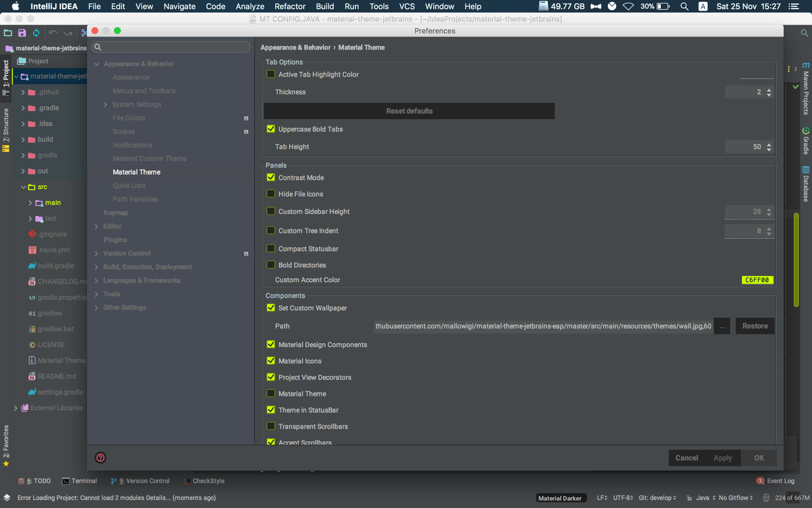
Task: Click the help icon in Preferences dialog
Action: 100,458
